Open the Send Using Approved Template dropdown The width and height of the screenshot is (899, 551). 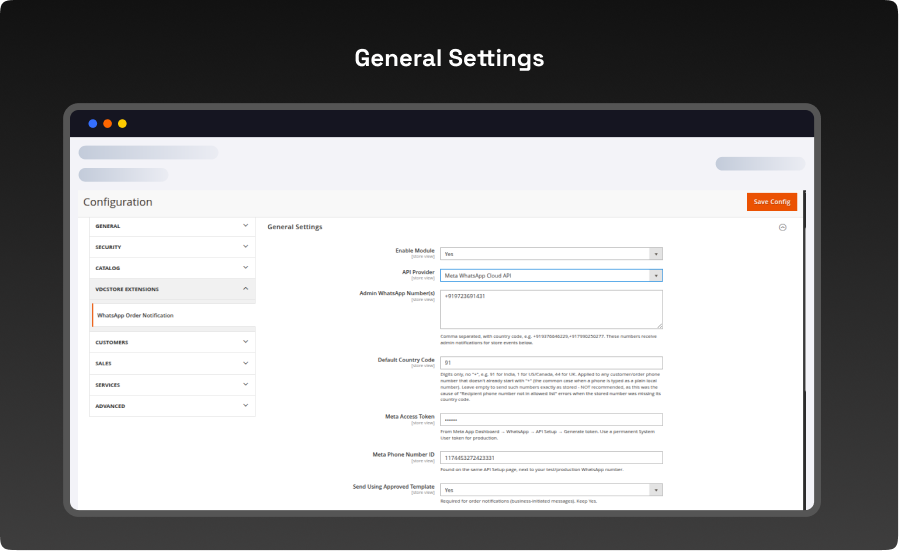click(x=551, y=490)
